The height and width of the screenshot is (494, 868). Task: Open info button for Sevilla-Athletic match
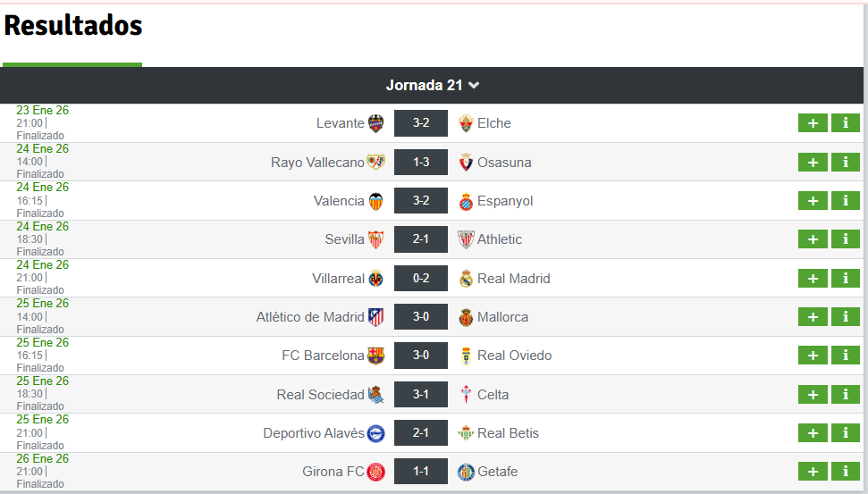(846, 239)
